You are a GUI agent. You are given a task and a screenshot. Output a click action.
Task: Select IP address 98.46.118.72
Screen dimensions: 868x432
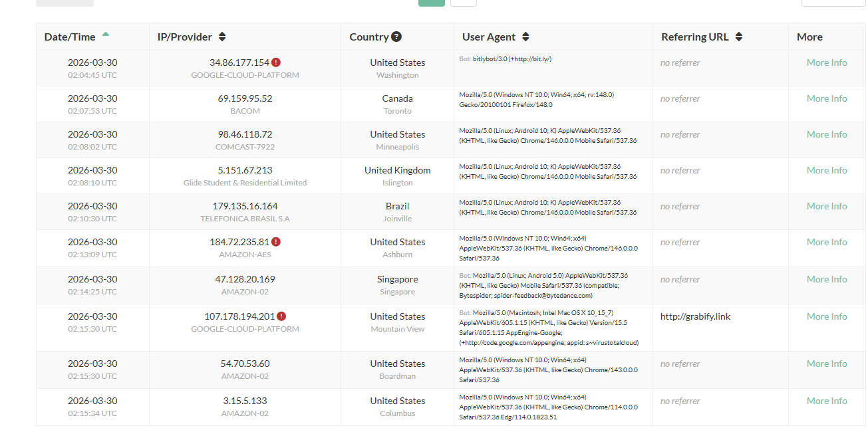click(x=245, y=134)
